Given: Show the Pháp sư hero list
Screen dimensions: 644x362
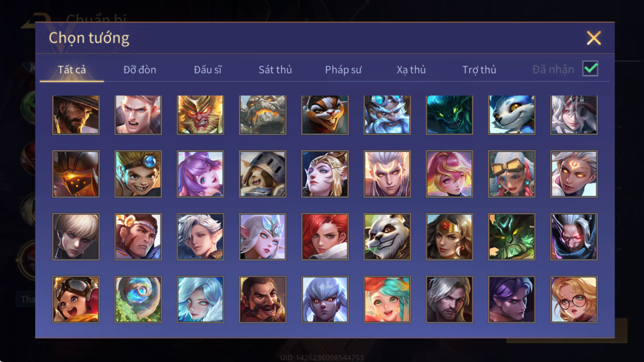Looking at the screenshot, I should [343, 70].
